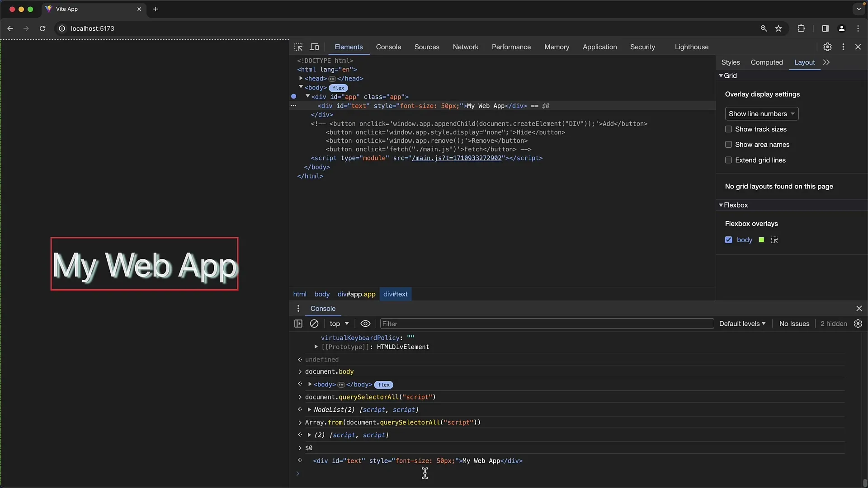Viewport: 868px width, 488px height.
Task: Show more sidebar tabs chevron
Action: 826,62
